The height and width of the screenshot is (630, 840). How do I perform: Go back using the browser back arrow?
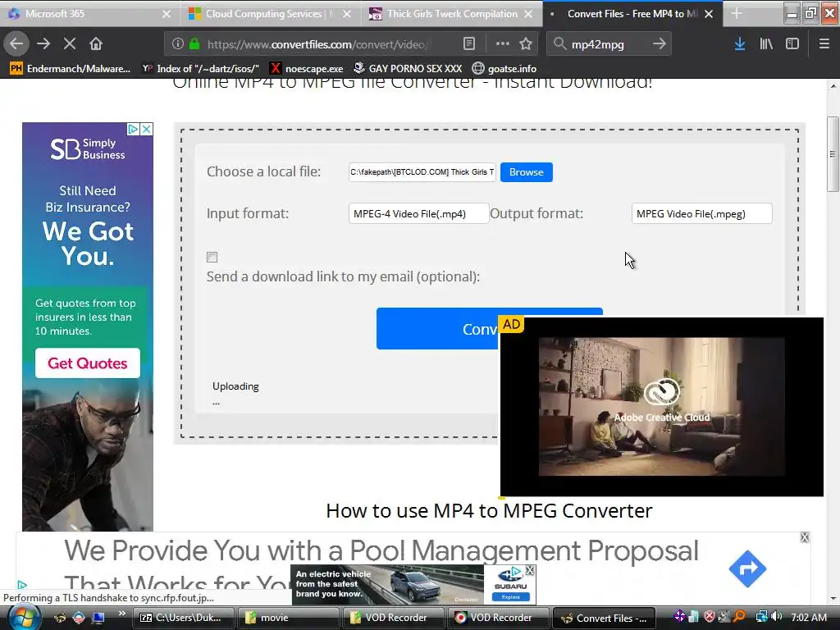click(16, 44)
